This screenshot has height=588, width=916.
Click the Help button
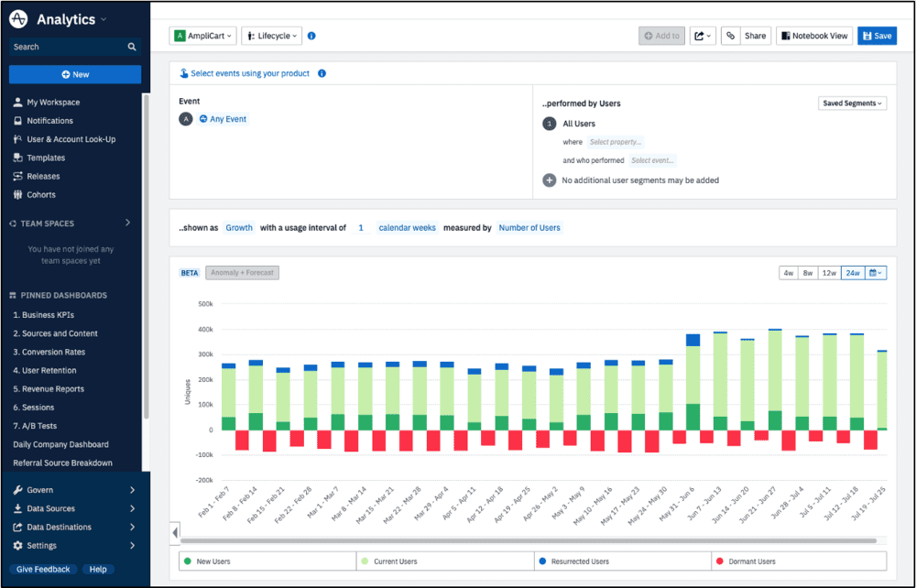98,570
